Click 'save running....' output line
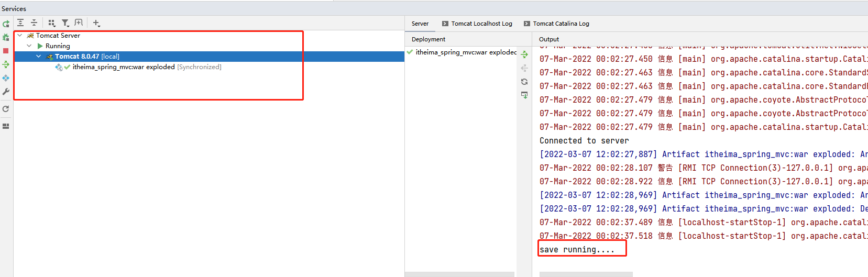Image resolution: width=868 pixels, height=277 pixels. (x=577, y=250)
